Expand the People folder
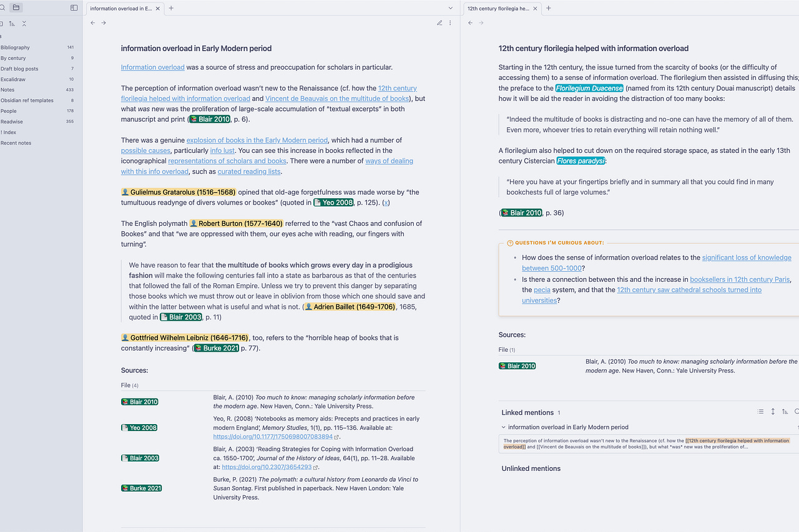The image size is (799, 532). [x=37, y=111]
